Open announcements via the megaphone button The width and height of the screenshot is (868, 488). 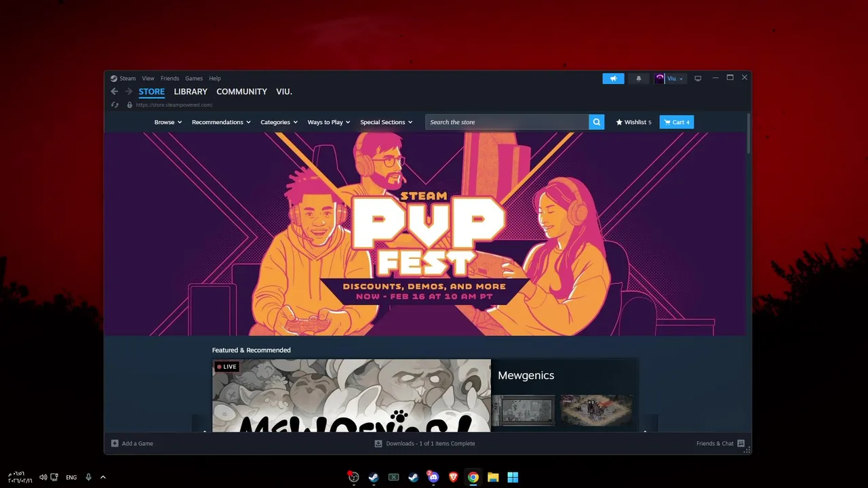tap(613, 79)
